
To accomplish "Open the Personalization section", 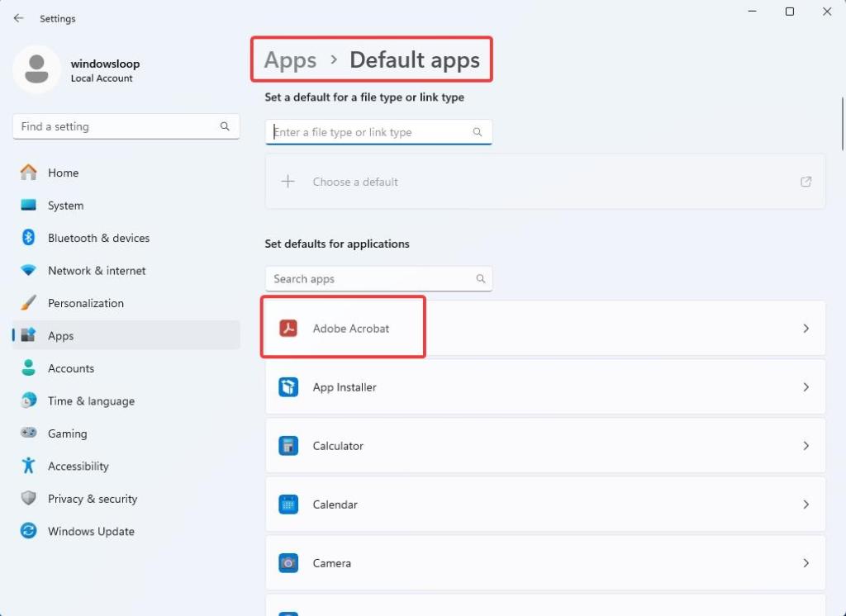I will click(x=85, y=303).
